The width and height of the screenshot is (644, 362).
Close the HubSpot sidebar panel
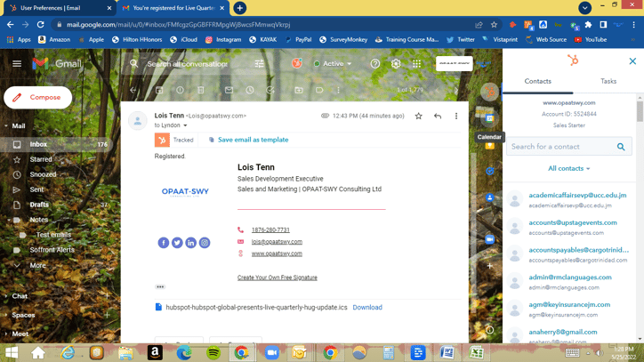pyautogui.click(x=632, y=61)
